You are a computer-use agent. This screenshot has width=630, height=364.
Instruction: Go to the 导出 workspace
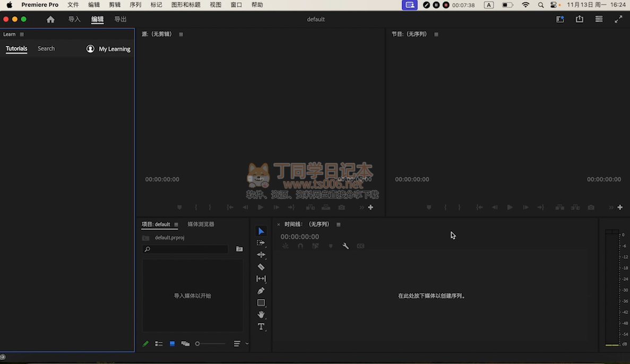point(120,19)
